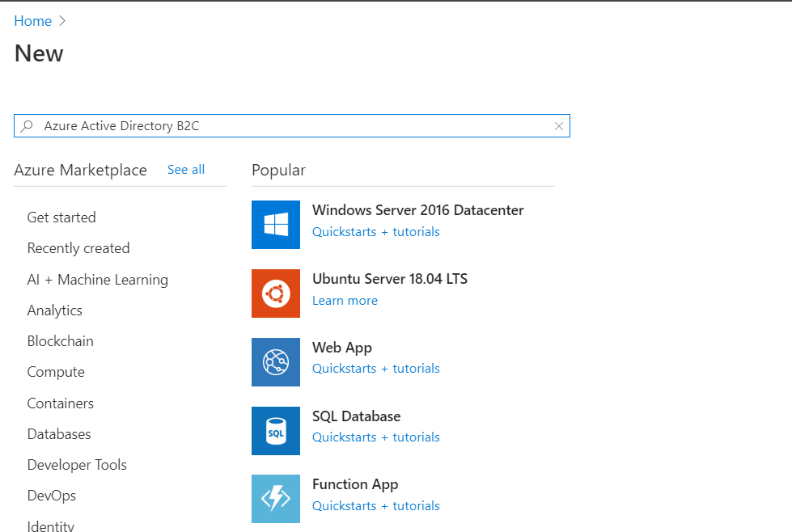Select the Get started category
Image resolution: width=792 pixels, height=532 pixels.
coord(61,217)
